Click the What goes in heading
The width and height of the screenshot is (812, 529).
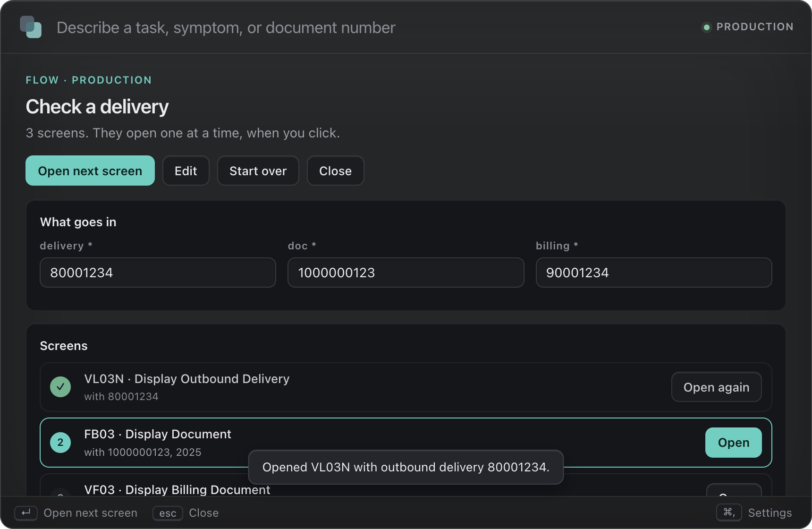tap(78, 222)
